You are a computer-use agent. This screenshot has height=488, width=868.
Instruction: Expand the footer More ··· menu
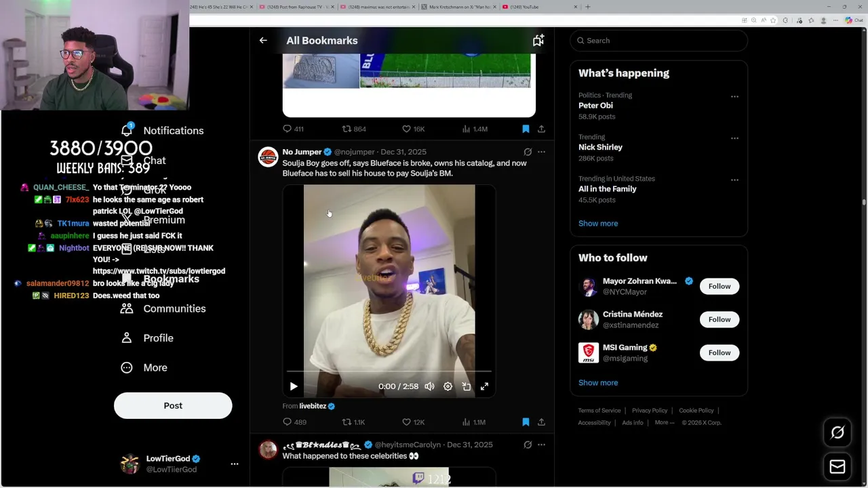pos(665,422)
